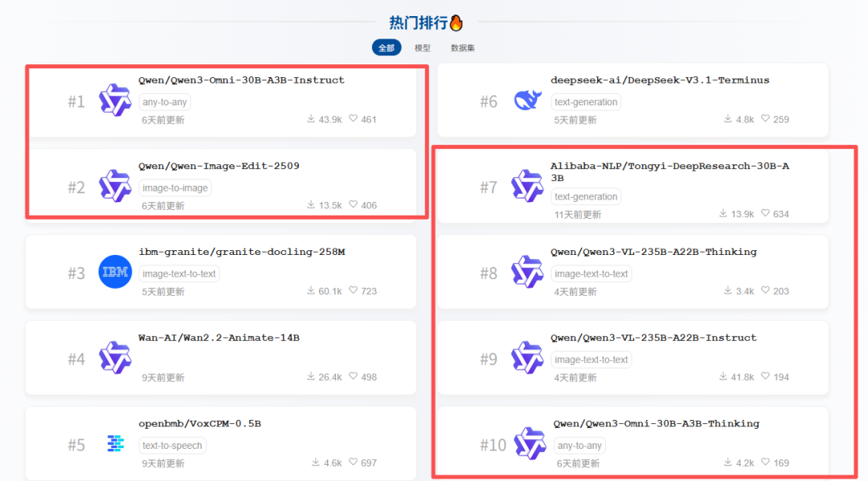Screen dimensions: 868x481
Task: Click download icon next to 4.6k
Action: click(316, 462)
